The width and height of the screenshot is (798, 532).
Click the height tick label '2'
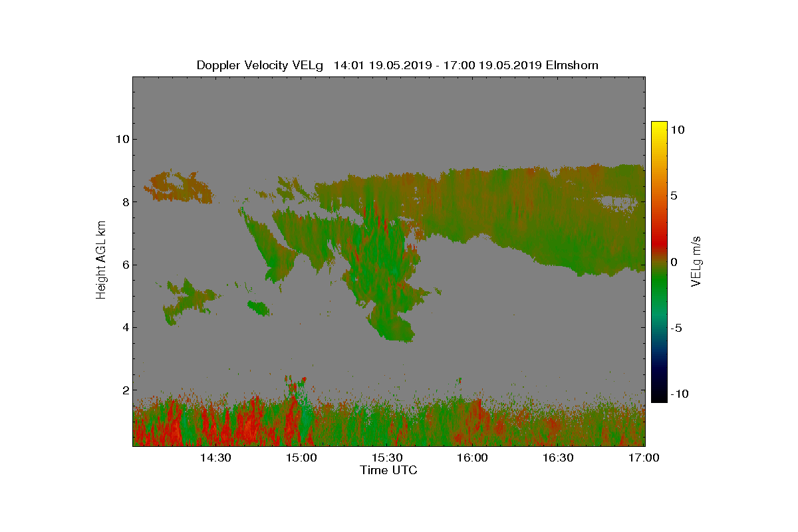click(x=124, y=390)
